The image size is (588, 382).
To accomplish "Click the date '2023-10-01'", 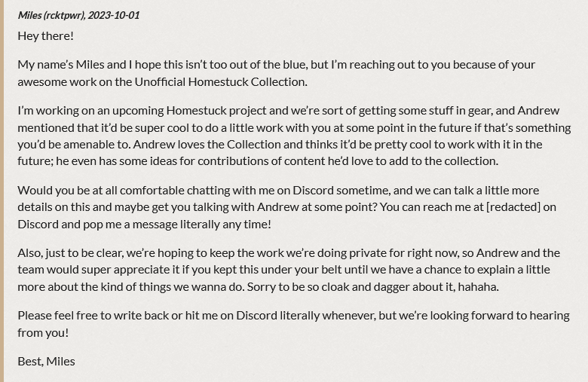I will [114, 15].
